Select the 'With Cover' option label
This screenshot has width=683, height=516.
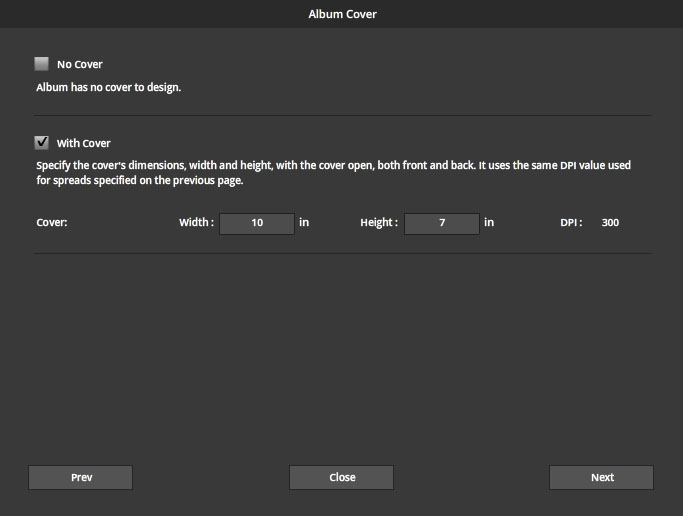84,143
